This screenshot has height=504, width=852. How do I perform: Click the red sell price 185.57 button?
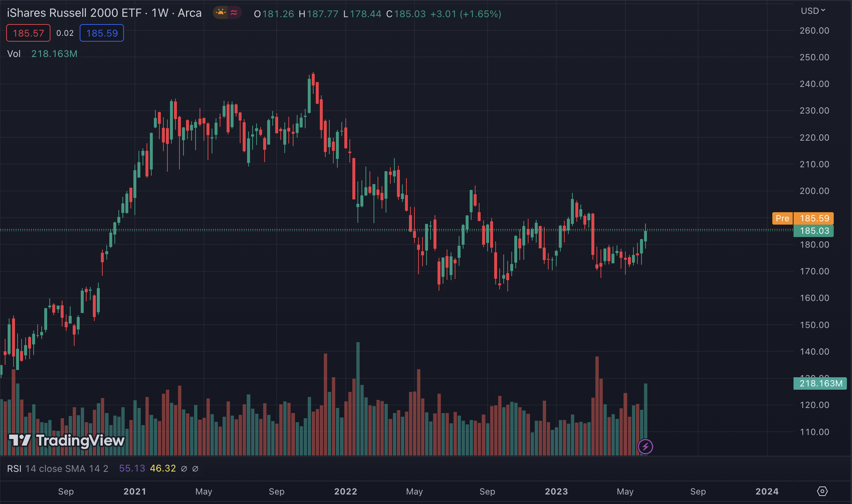pos(29,33)
